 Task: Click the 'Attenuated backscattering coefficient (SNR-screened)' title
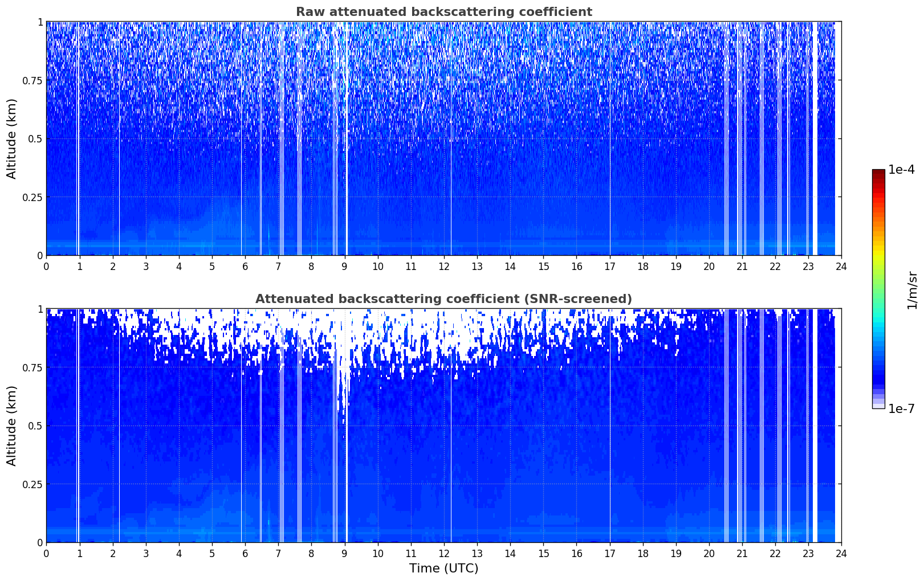tap(443, 299)
